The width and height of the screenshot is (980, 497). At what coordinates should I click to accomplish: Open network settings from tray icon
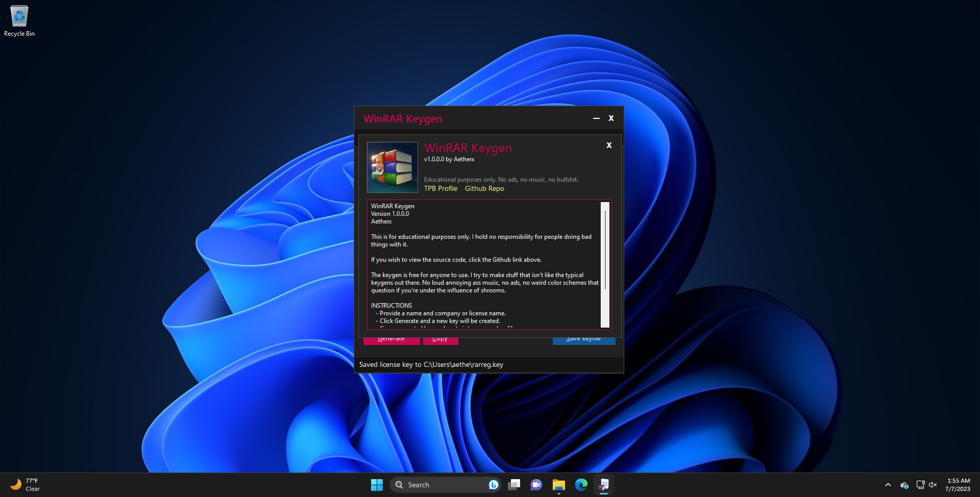920,485
